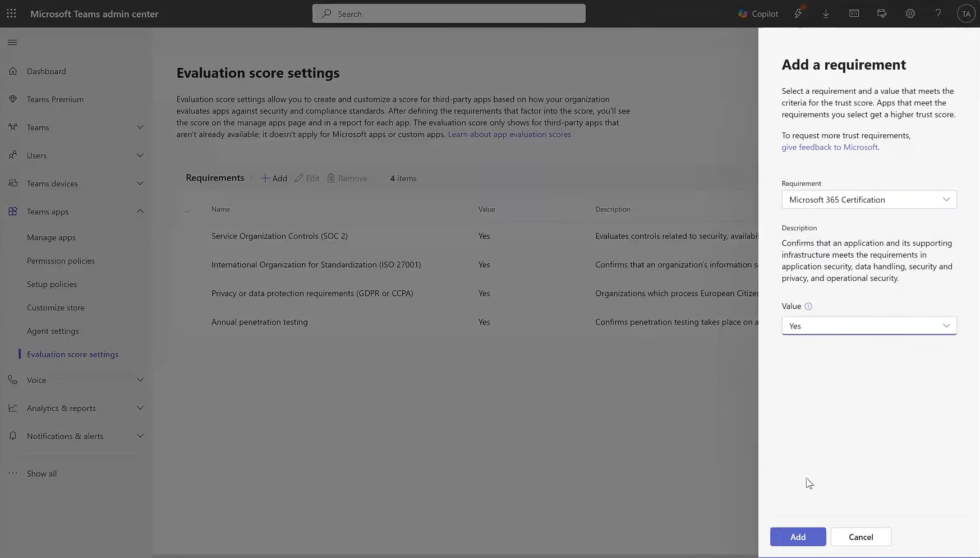Open the help question mark icon
980x558 pixels.
938,13
